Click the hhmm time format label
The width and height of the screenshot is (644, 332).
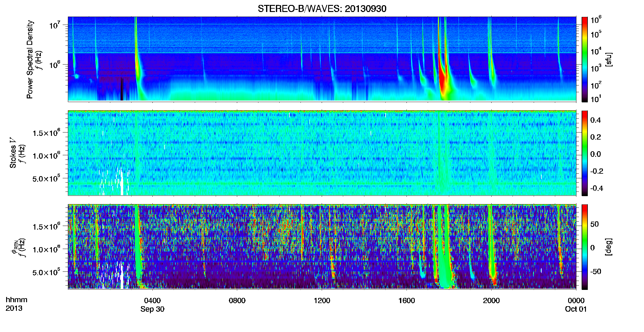[x=17, y=300]
